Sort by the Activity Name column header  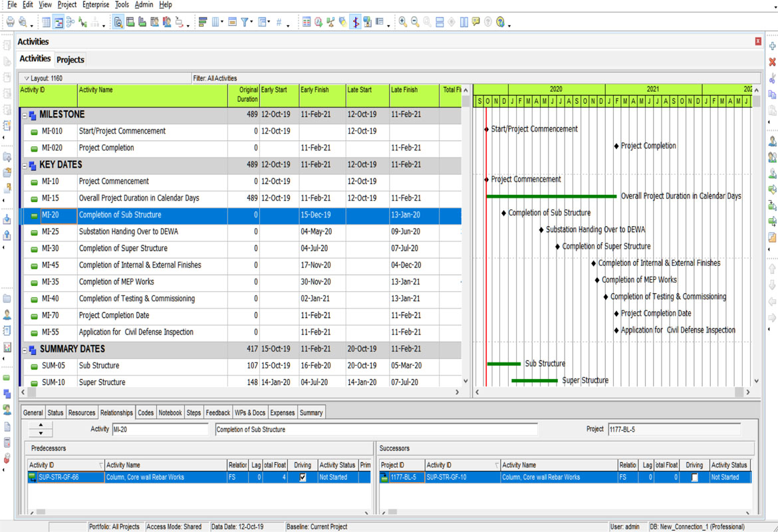152,95
